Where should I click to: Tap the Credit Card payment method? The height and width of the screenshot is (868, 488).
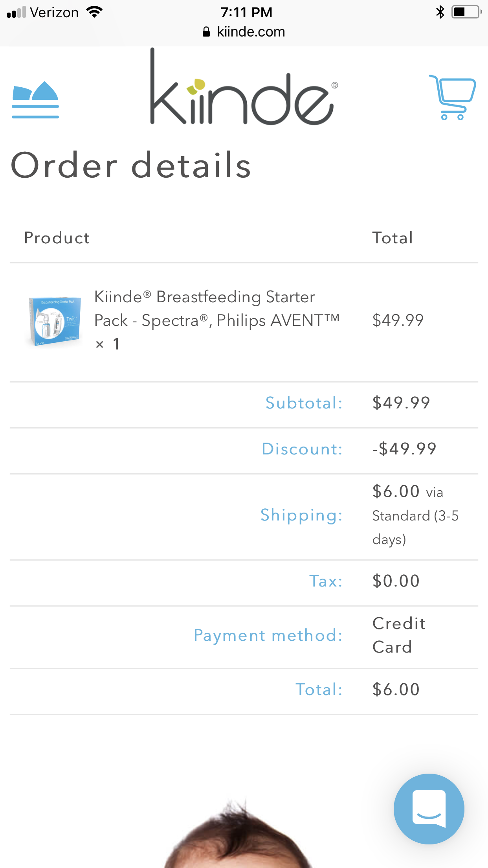click(398, 635)
